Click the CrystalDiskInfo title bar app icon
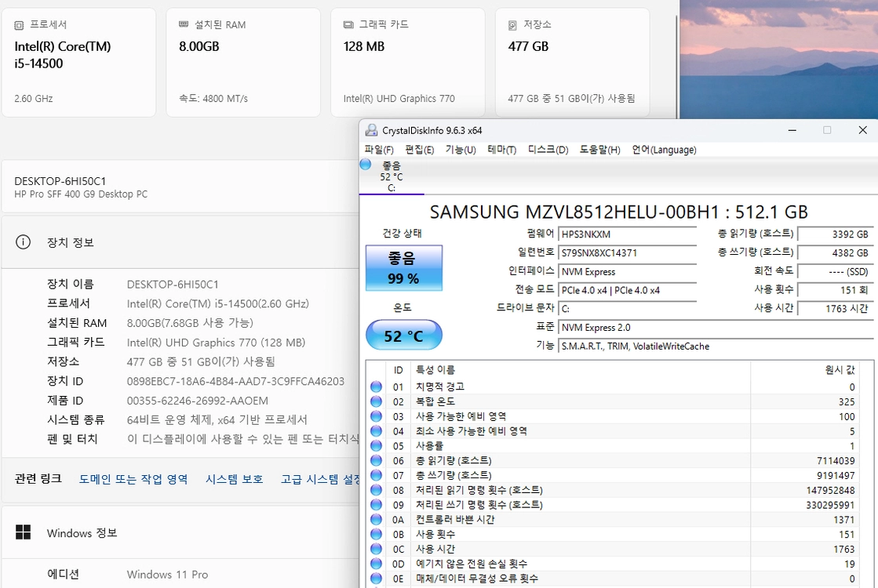Screen dimensions: 878x588 click(371, 130)
